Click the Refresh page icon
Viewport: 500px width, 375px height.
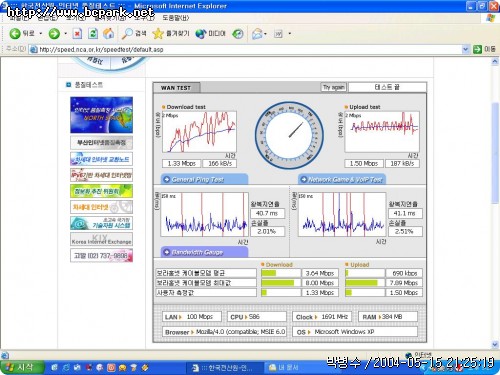[x=93, y=33]
